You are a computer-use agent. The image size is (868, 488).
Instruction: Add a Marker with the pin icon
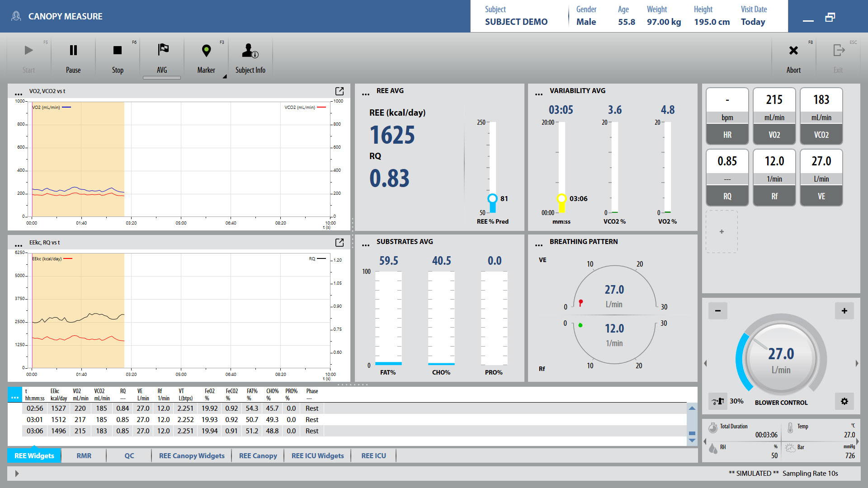tap(206, 57)
